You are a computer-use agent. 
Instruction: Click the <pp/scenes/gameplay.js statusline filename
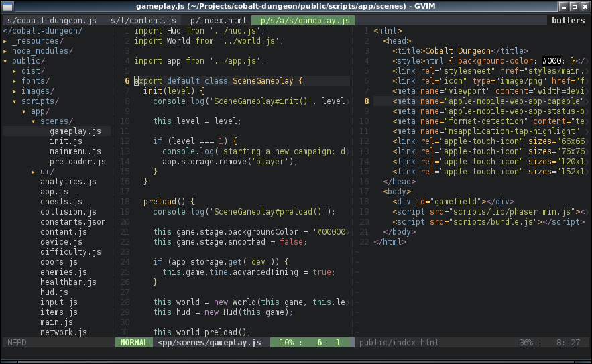click(210, 343)
